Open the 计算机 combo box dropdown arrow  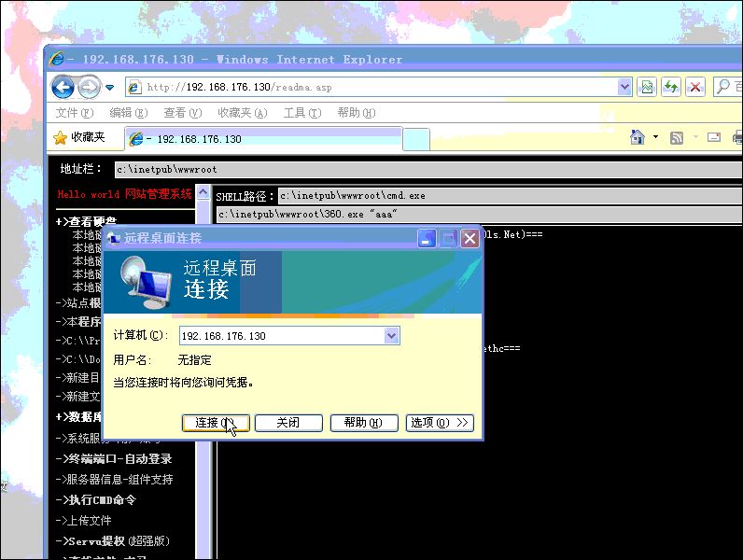(x=391, y=336)
